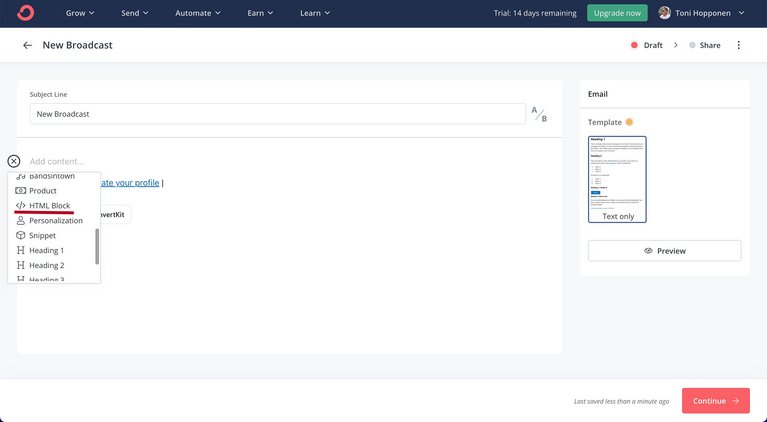Click the Email panel heading
Image resolution: width=767 pixels, height=422 pixels.
pos(598,94)
